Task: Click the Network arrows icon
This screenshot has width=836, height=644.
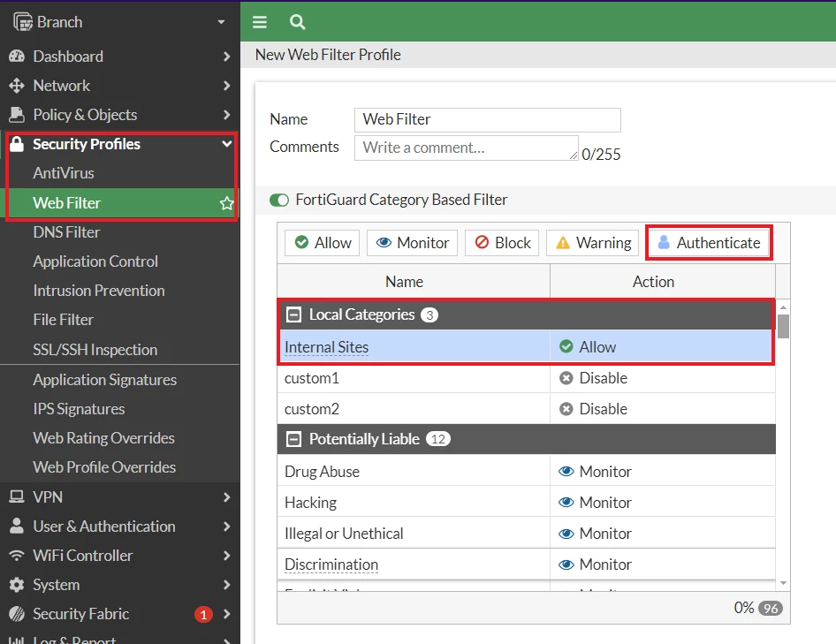Action: click(x=17, y=86)
